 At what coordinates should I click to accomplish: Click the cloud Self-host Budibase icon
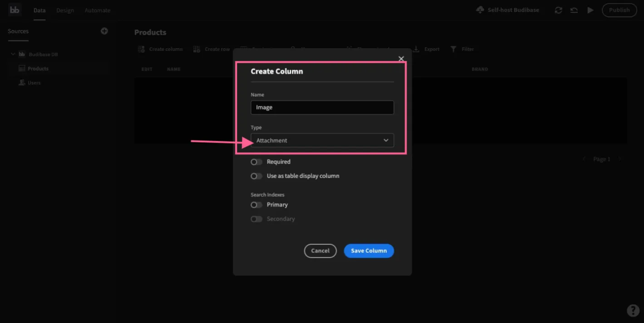click(480, 10)
